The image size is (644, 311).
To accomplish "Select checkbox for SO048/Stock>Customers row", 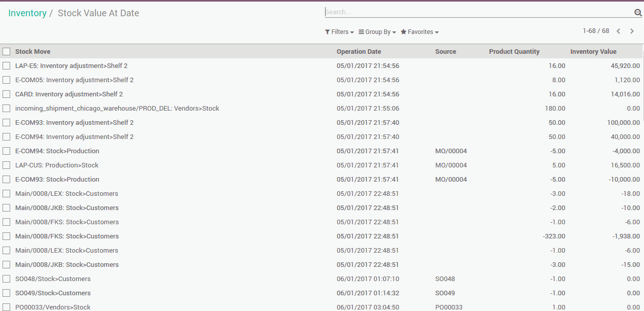I will click(6, 279).
